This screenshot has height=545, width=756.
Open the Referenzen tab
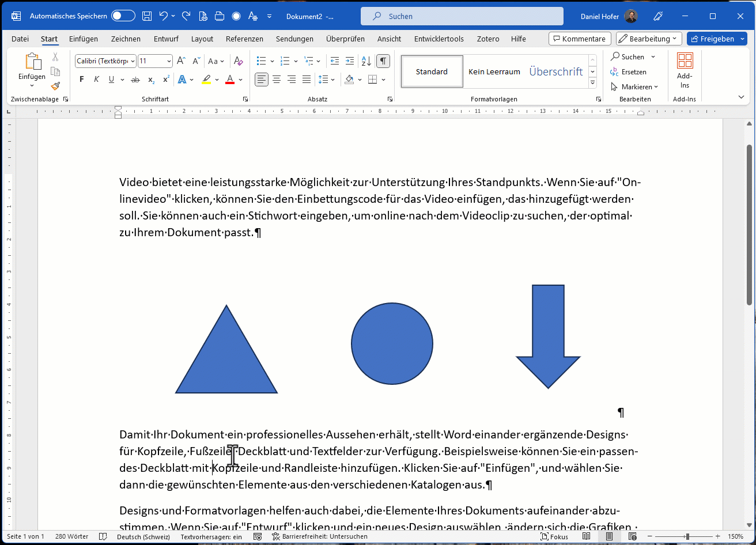244,39
